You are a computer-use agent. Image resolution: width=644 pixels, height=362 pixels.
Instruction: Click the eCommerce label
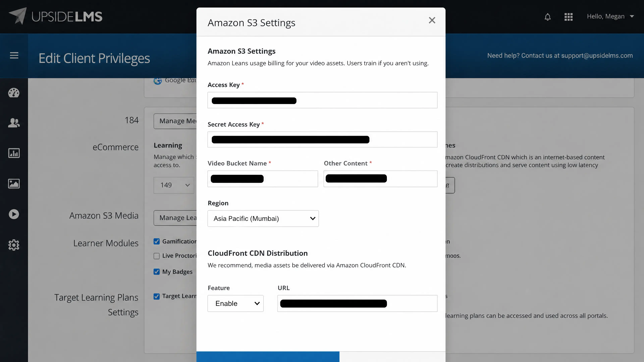click(x=116, y=147)
